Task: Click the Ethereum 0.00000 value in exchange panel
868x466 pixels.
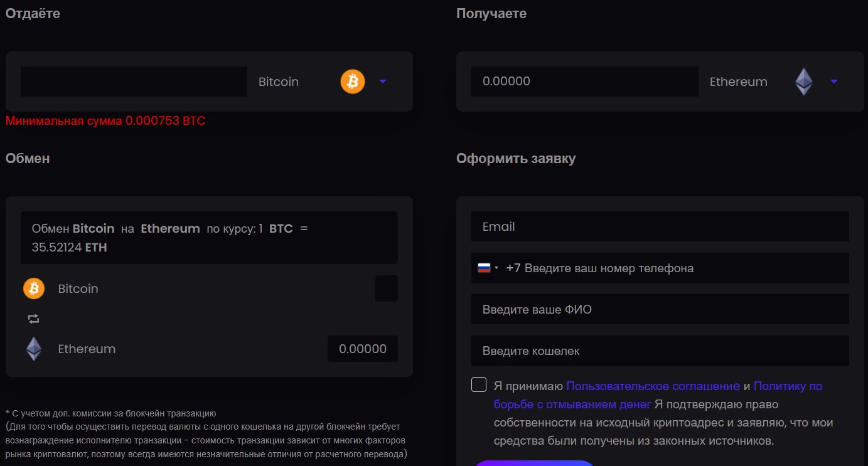Action: coord(363,349)
